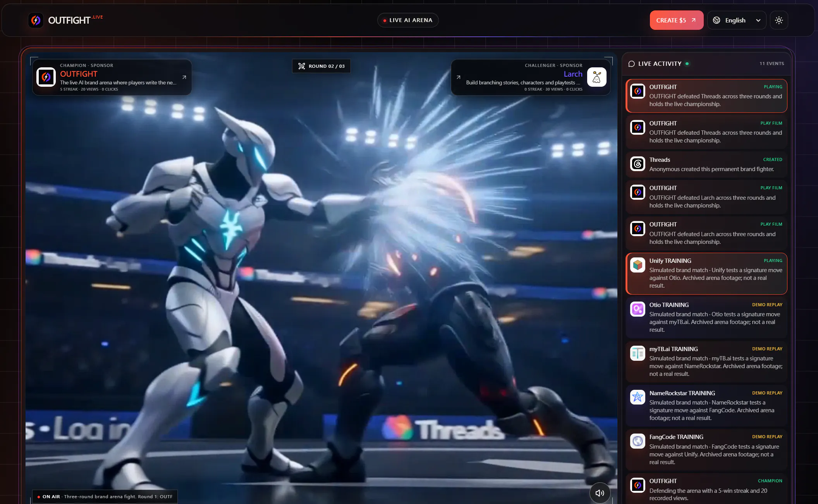Click the myTB.ai TRAINING icon

[638, 353]
